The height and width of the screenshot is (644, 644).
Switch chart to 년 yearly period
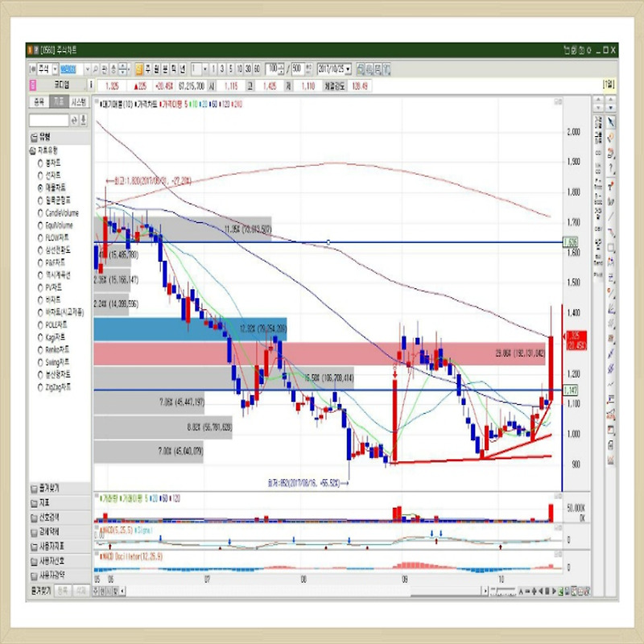183,69
